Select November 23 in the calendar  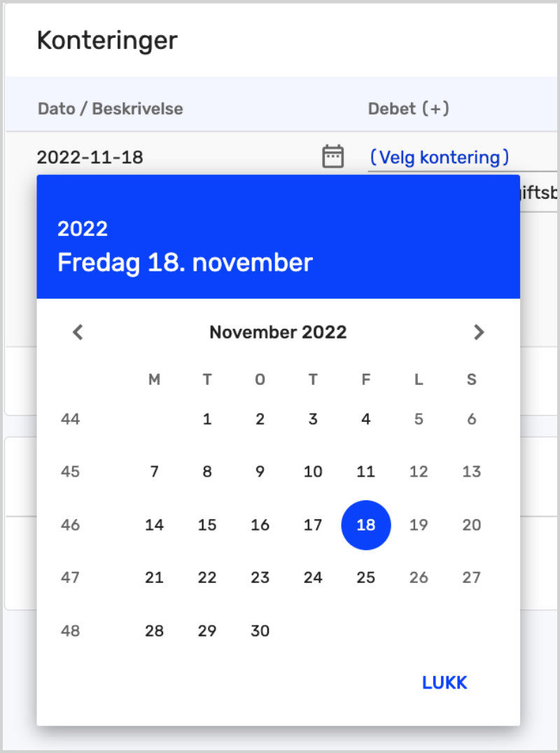pos(260,577)
